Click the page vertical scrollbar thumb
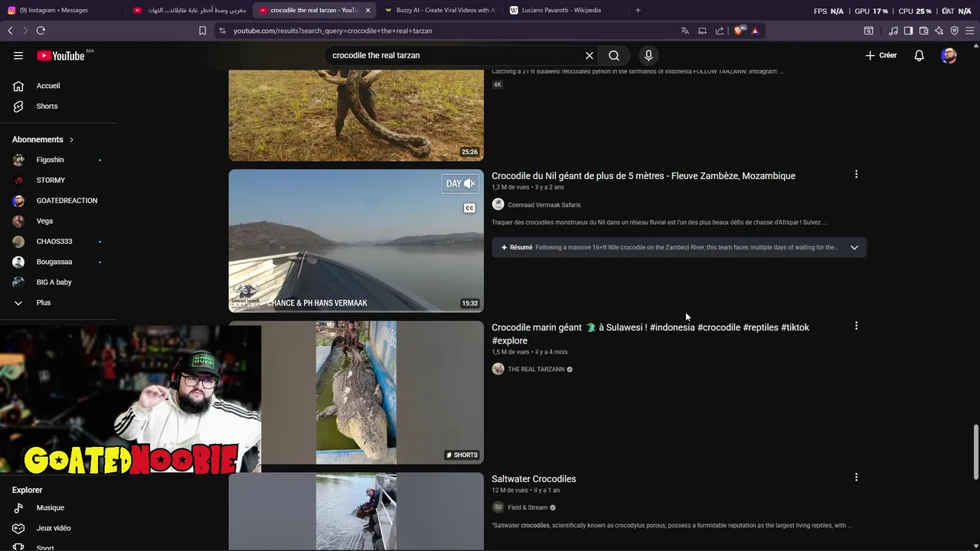The height and width of the screenshot is (551, 980). (x=975, y=452)
